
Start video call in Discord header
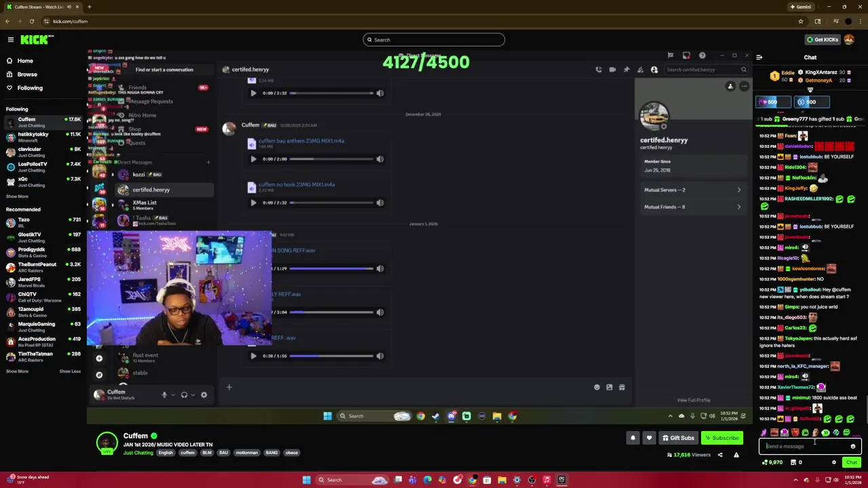pos(612,70)
